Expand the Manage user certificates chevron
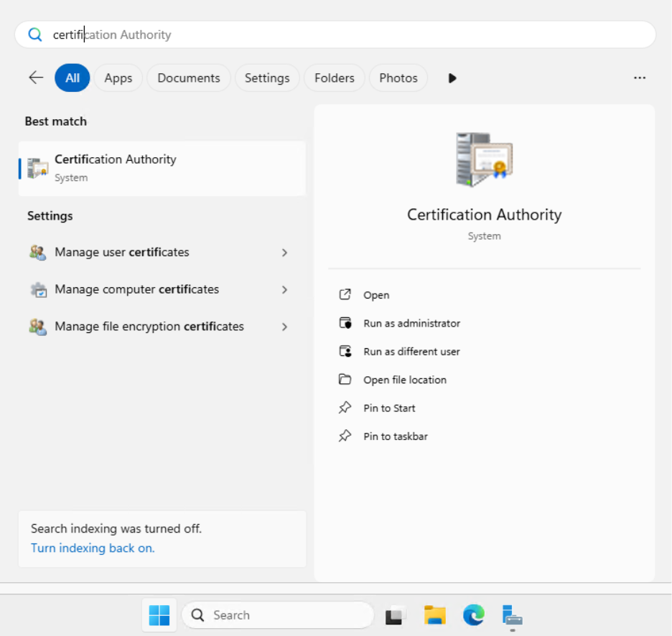Image resolution: width=672 pixels, height=636 pixels. pyautogui.click(x=284, y=253)
